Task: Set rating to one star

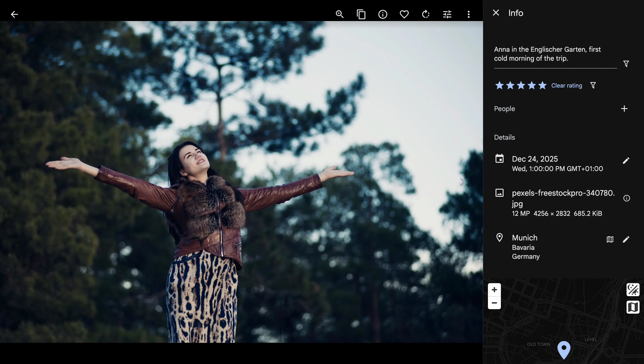Action: tap(499, 86)
